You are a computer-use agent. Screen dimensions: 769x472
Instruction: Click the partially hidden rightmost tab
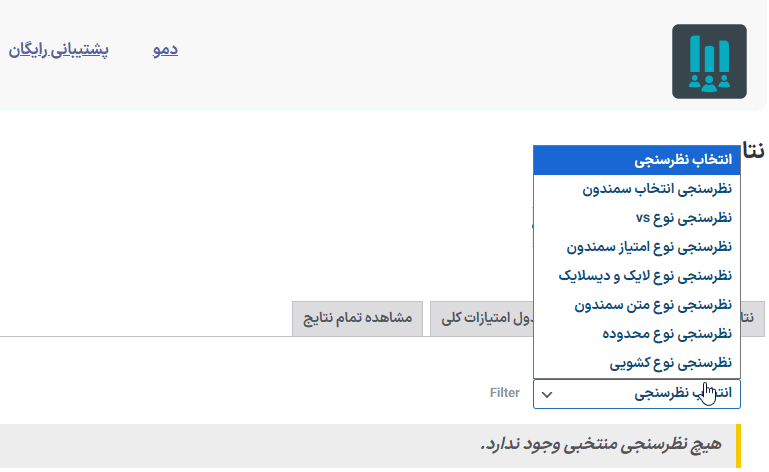tap(752, 318)
